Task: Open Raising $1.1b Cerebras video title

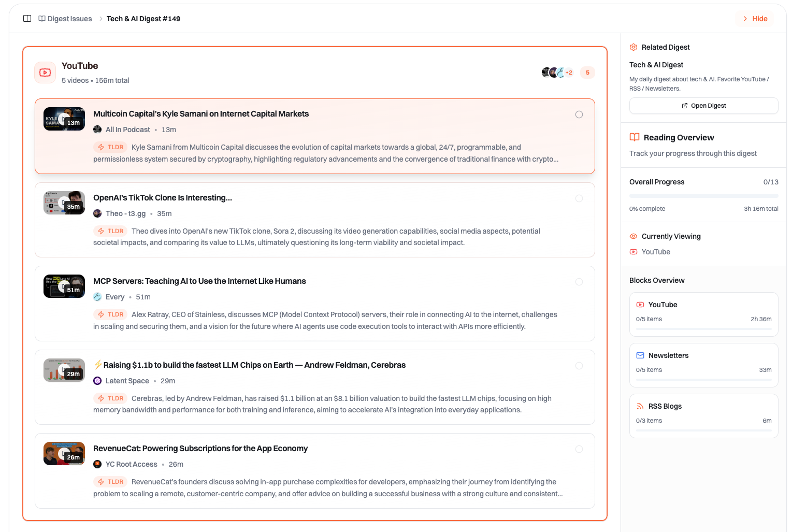Action: (x=250, y=365)
